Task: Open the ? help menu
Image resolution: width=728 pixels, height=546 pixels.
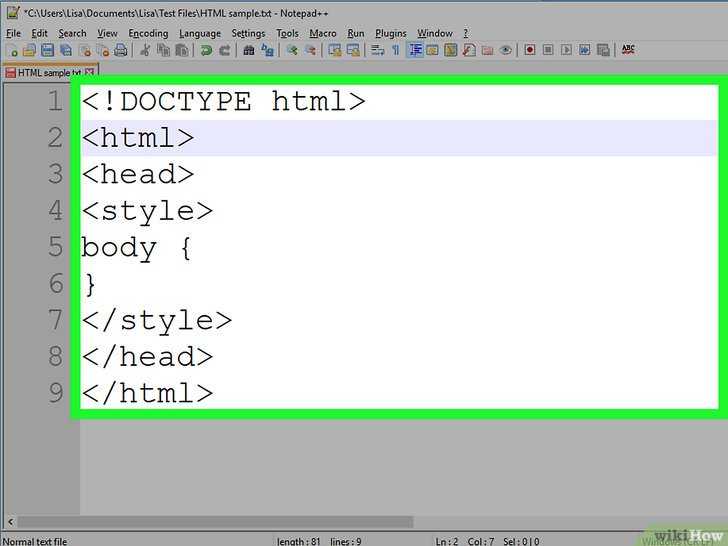Action: 466,33
